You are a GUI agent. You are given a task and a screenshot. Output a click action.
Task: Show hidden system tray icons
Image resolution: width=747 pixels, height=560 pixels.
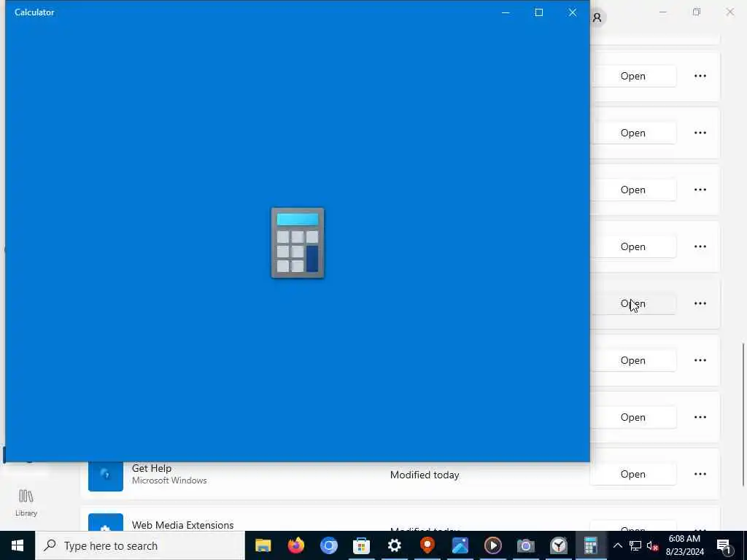tap(617, 545)
